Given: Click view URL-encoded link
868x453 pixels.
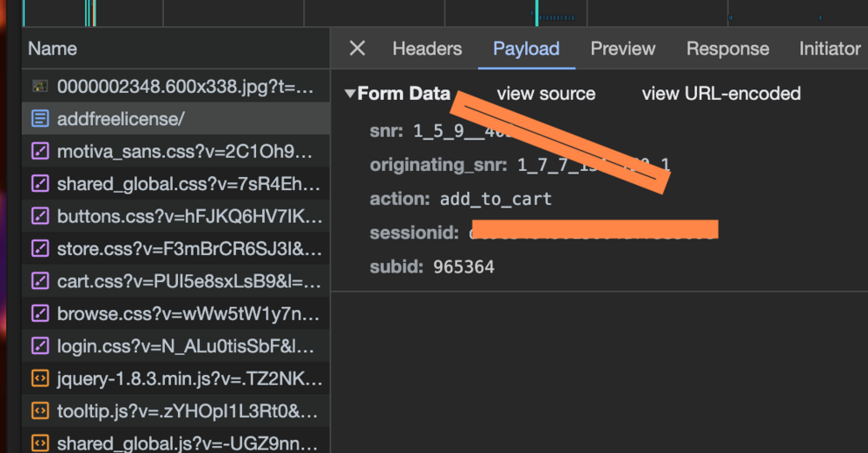Looking at the screenshot, I should 720,94.
